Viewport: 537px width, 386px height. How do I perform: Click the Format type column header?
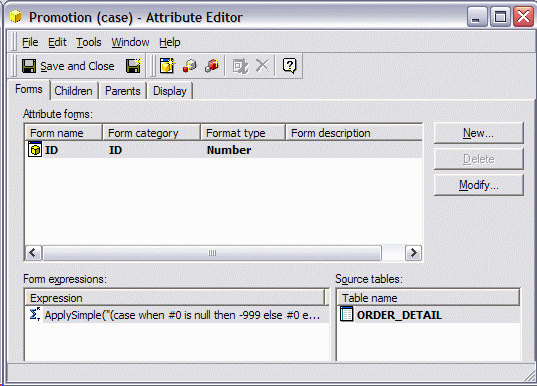pyautogui.click(x=243, y=133)
